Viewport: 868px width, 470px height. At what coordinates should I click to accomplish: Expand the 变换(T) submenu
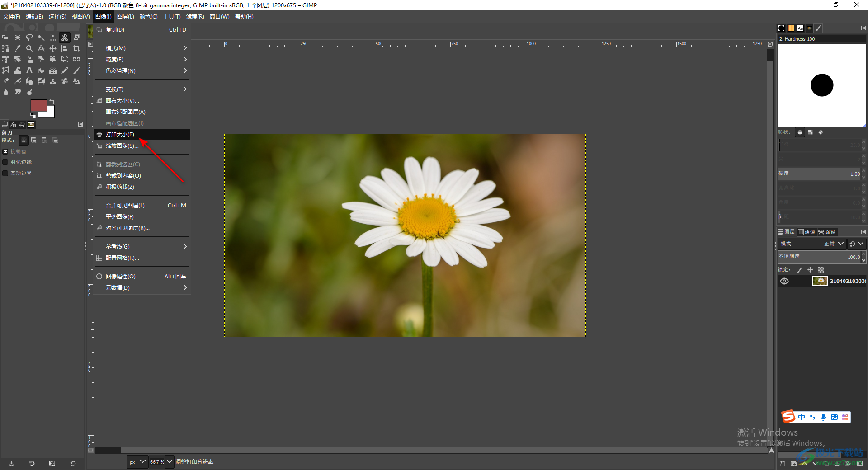(142, 89)
